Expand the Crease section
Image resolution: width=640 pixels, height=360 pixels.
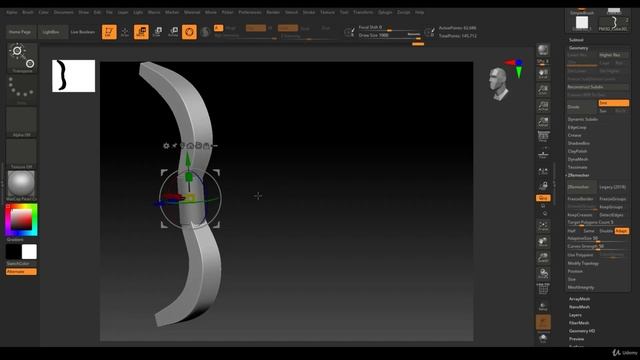pos(575,135)
